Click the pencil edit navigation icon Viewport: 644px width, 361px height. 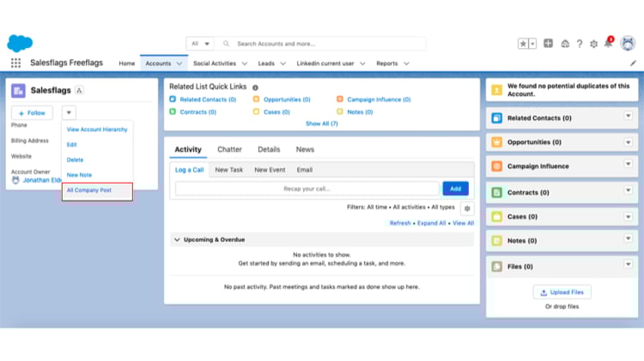tap(633, 63)
